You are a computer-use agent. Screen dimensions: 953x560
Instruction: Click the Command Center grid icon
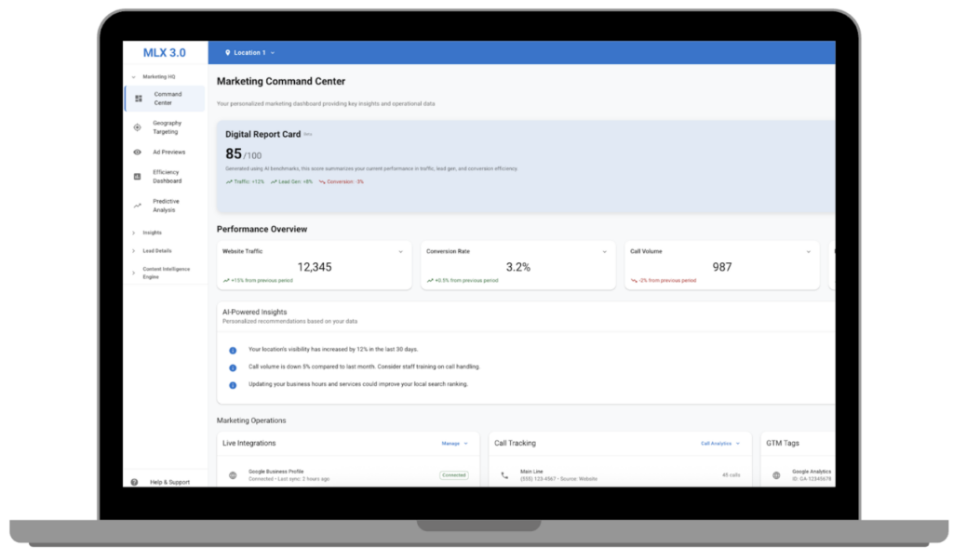click(139, 99)
